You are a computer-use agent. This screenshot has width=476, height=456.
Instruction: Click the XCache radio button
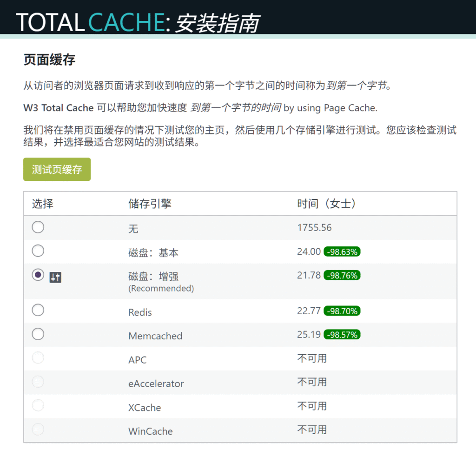[38, 405]
